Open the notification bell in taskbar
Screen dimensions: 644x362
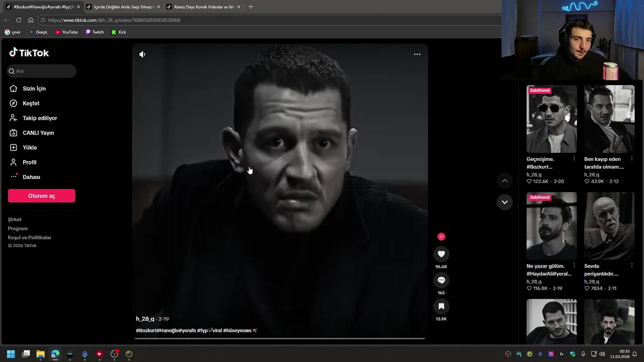click(635, 354)
